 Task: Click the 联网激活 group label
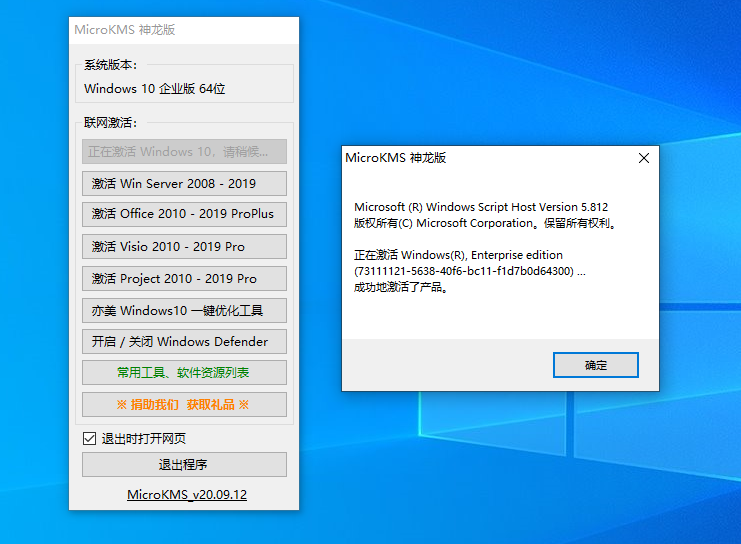pos(110,123)
